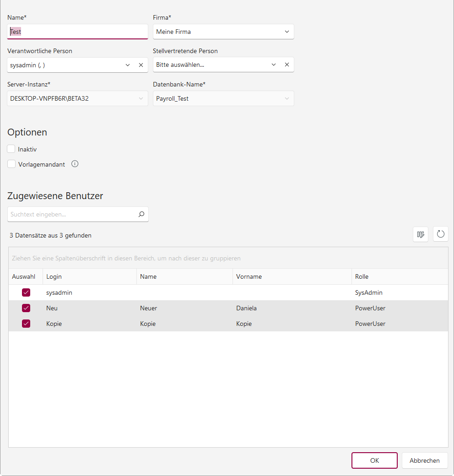Sort the table by Vorname column

coord(249,276)
